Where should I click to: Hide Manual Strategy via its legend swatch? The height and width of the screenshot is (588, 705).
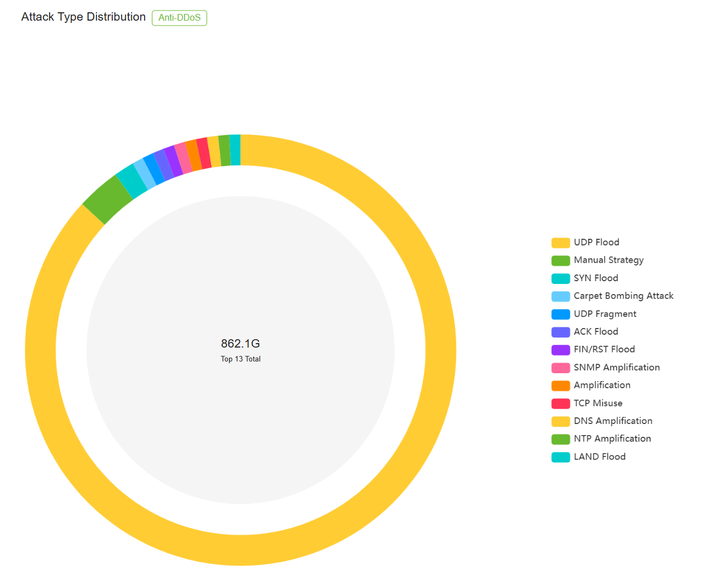[x=560, y=261]
